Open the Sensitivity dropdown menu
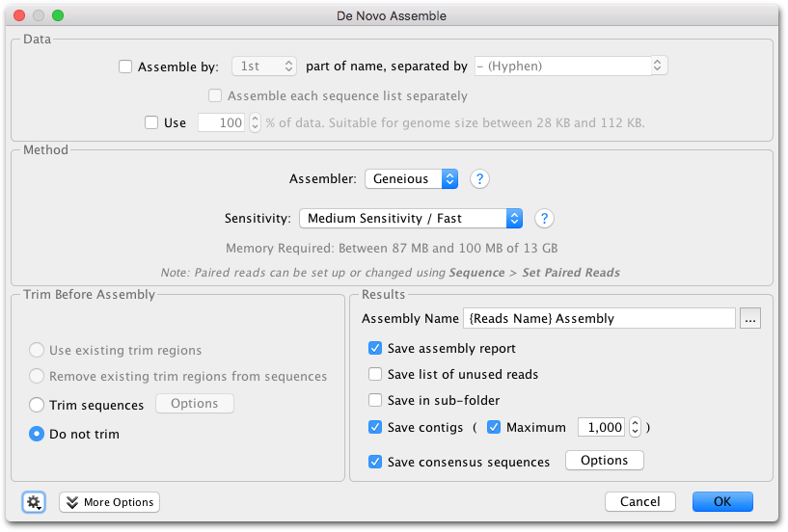Image resolution: width=788 pixels, height=532 pixels. (x=411, y=219)
